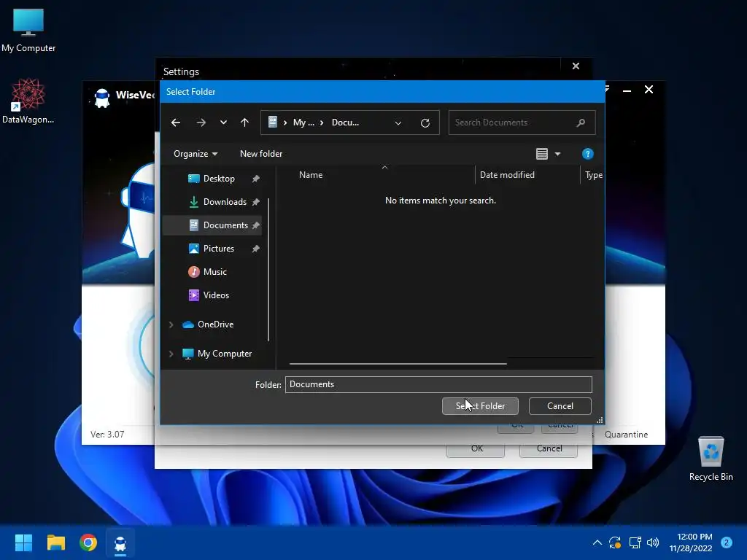Open recent locations dropdown arrow
The height and width of the screenshot is (560, 747).
[x=223, y=122]
